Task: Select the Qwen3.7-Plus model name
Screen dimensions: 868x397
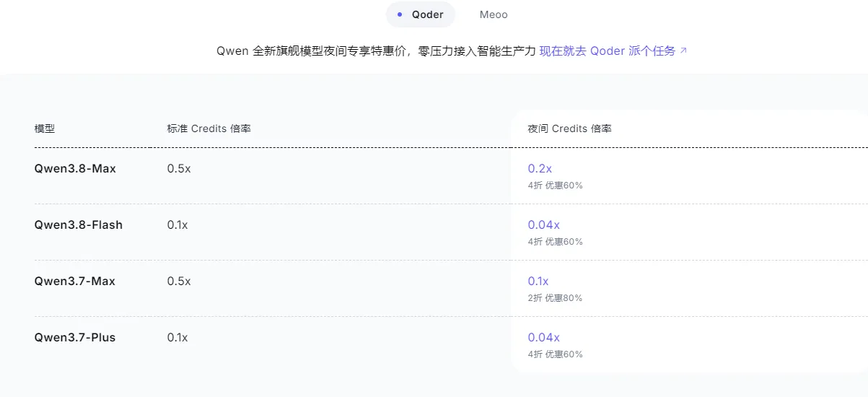Action: (75, 337)
